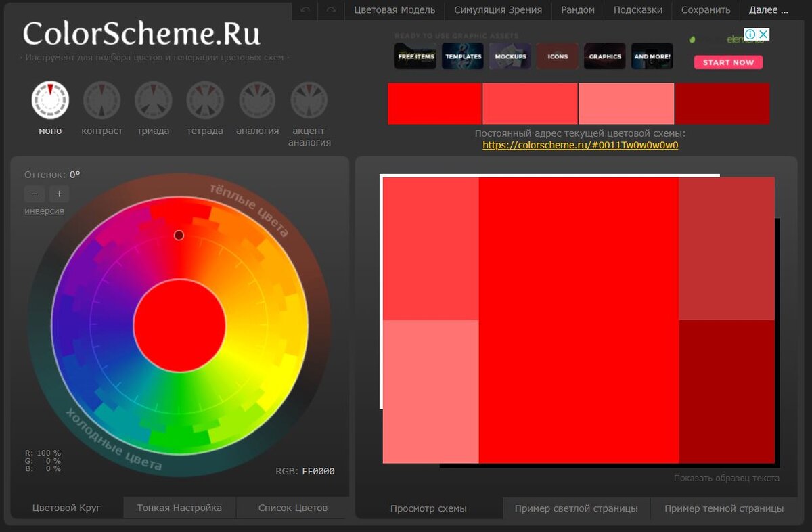Click the muted red top-right preview block
This screenshot has width=812, height=532.
(727, 248)
